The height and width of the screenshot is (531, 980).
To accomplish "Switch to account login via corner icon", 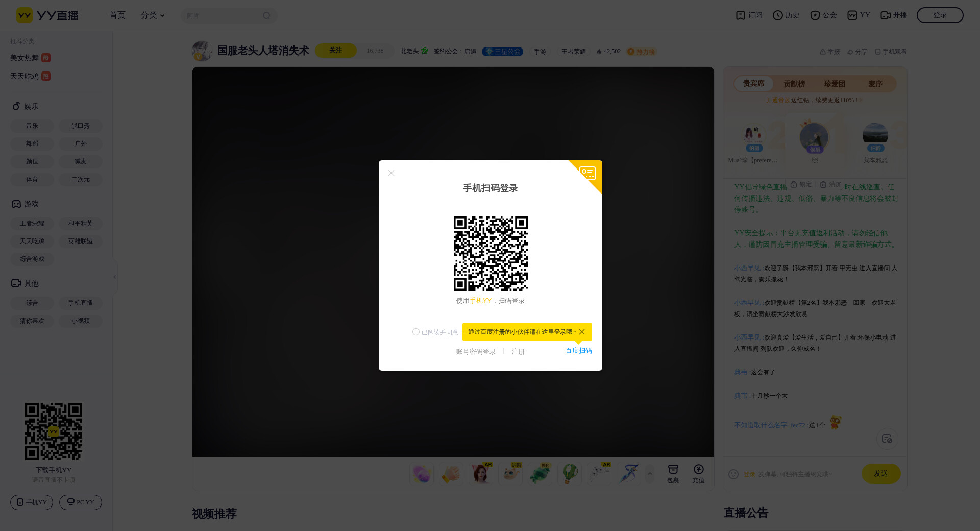I will 588,174.
